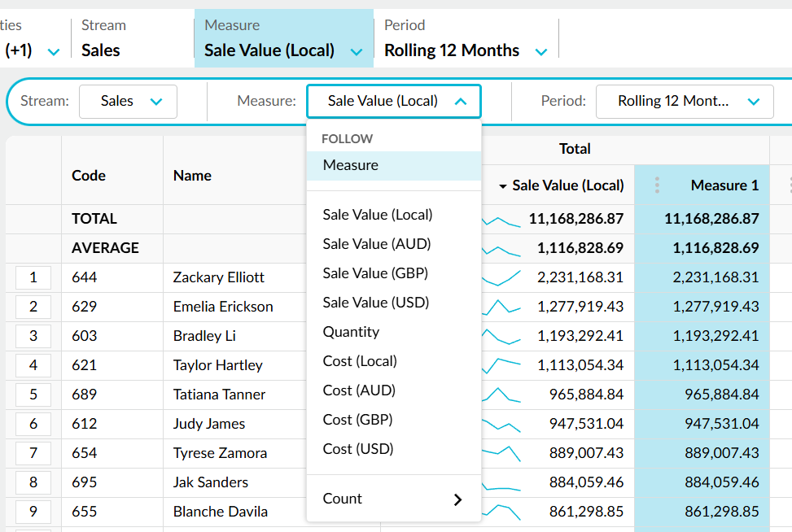
Task: Click the sort arrow beside Sale Value (Local)
Action: coord(502,186)
